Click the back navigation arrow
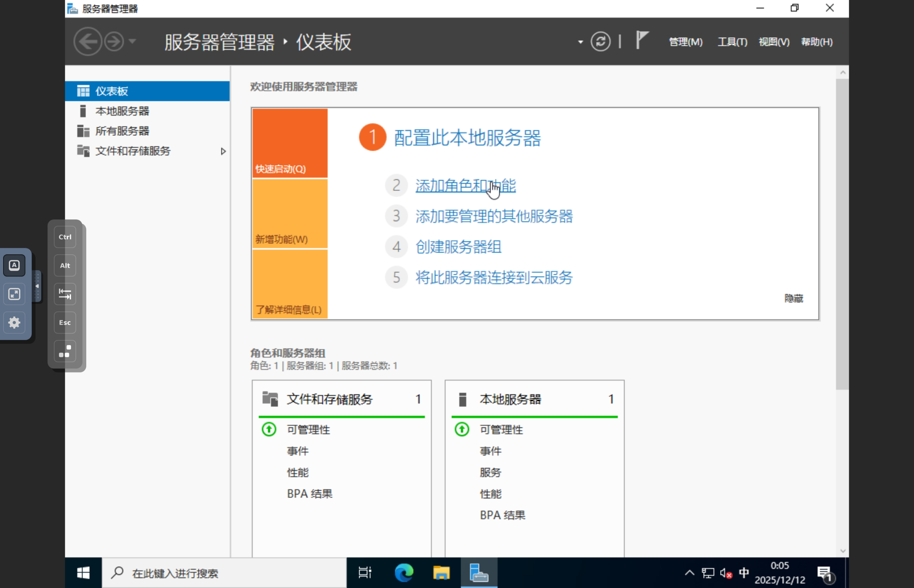 coord(87,41)
